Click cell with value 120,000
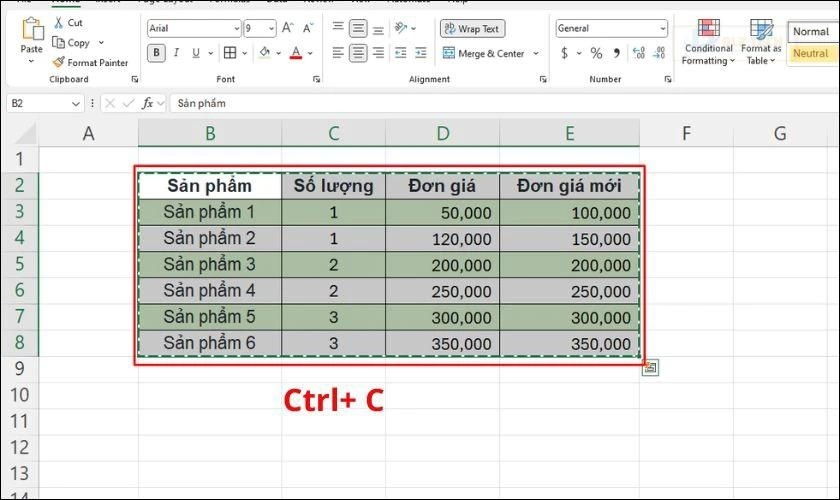Viewport: 840px width, 500px height. coord(442,238)
